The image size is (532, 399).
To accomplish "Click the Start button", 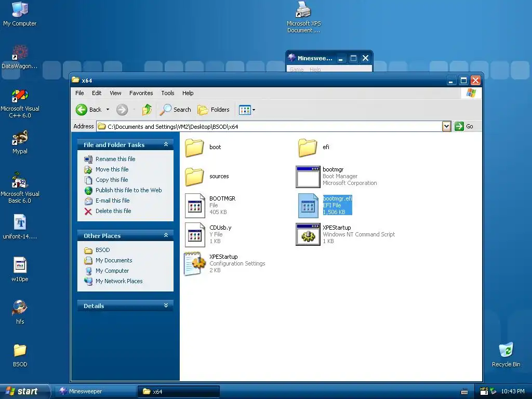I will coord(24,391).
